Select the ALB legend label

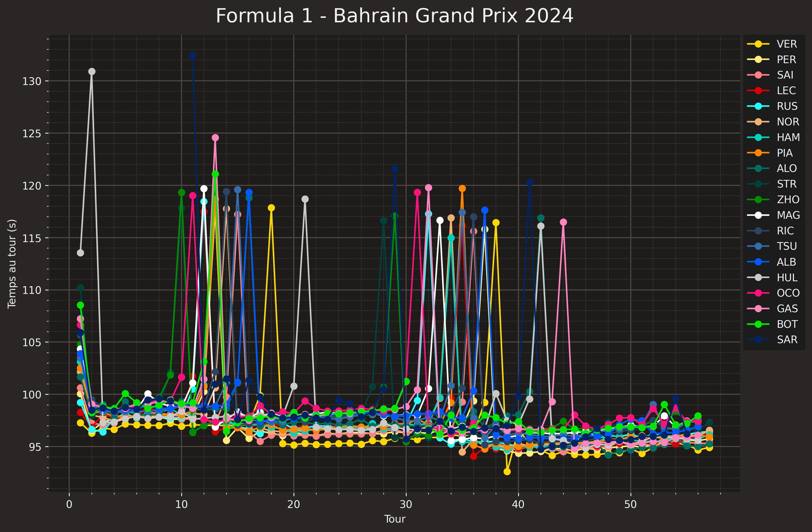[786, 262]
